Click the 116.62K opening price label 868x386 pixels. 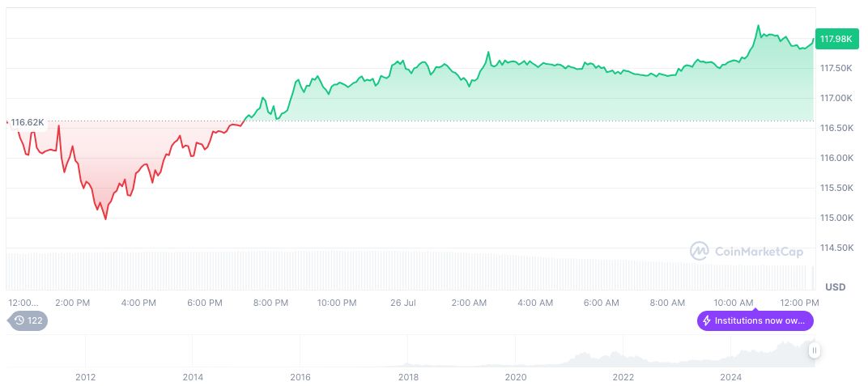point(28,122)
